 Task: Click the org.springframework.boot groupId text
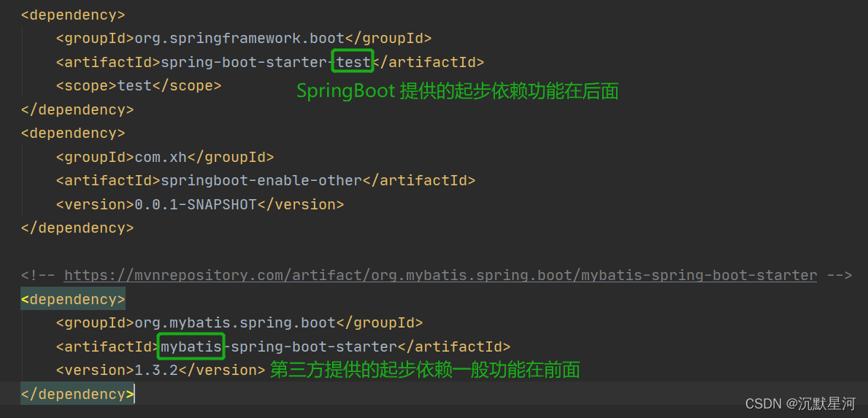[240, 38]
